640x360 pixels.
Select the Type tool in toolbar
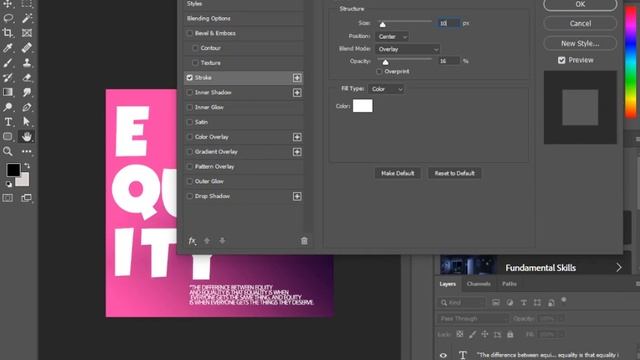tap(8, 122)
